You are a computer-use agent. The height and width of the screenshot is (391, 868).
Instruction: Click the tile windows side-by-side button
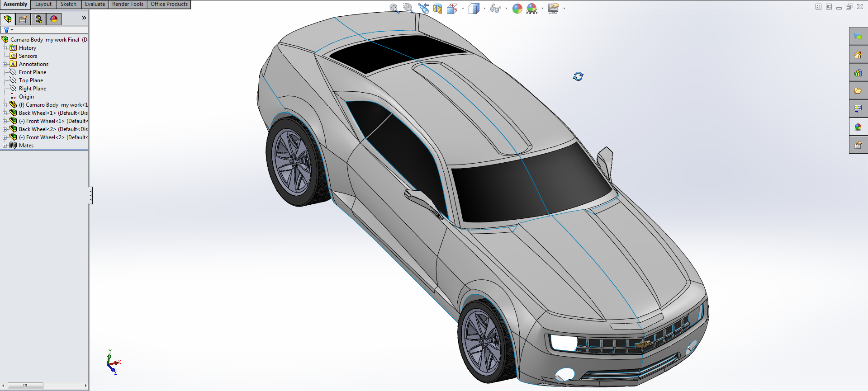coord(818,7)
